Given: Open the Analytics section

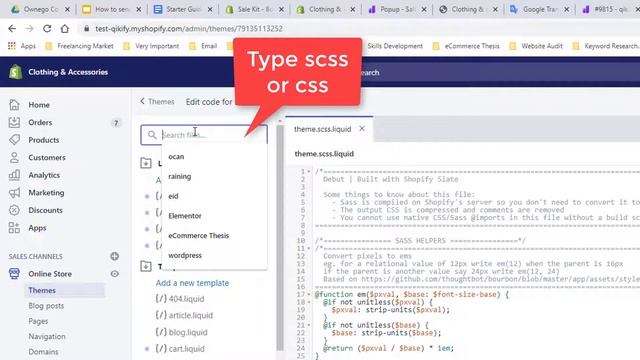Looking at the screenshot, I should (x=44, y=175).
